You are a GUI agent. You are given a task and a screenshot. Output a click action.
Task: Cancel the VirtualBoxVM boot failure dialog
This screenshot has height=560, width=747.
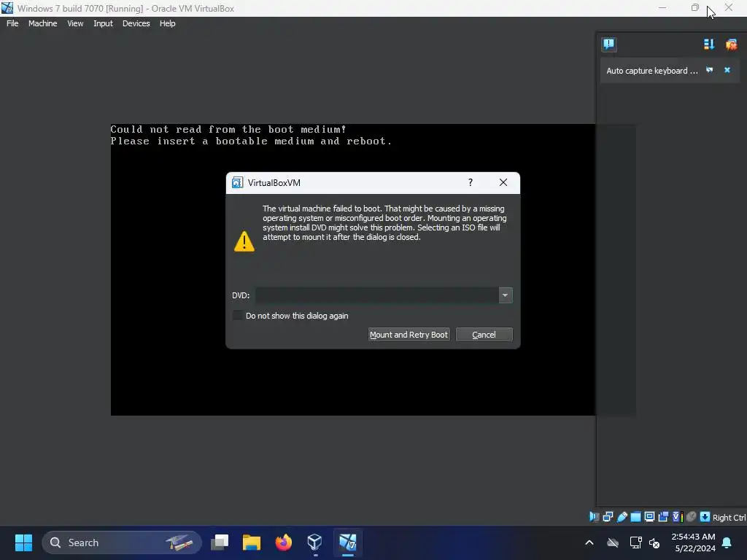click(x=484, y=334)
